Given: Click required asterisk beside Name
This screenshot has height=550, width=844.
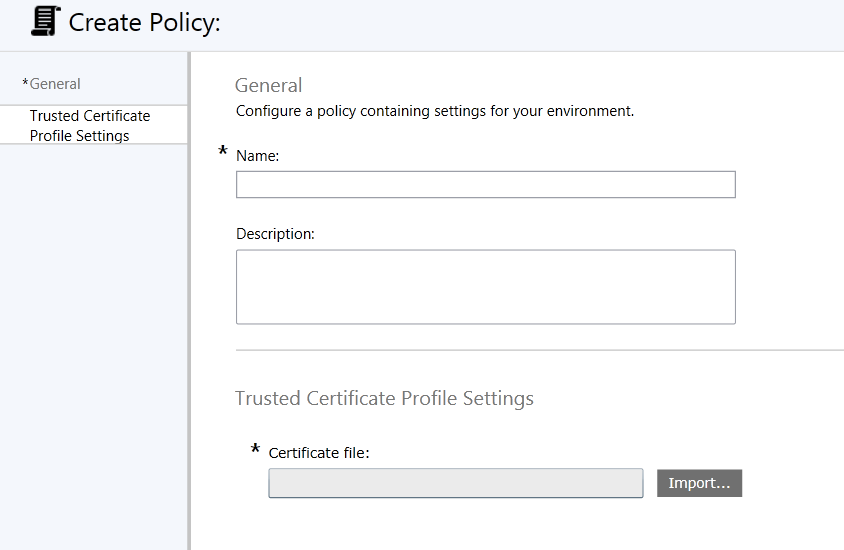Looking at the screenshot, I should [x=223, y=151].
